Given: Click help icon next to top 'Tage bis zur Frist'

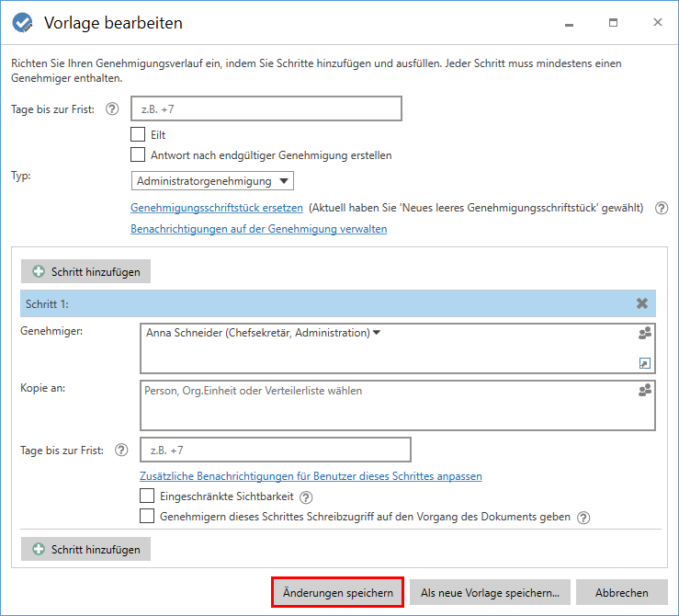Looking at the screenshot, I should point(112,108).
